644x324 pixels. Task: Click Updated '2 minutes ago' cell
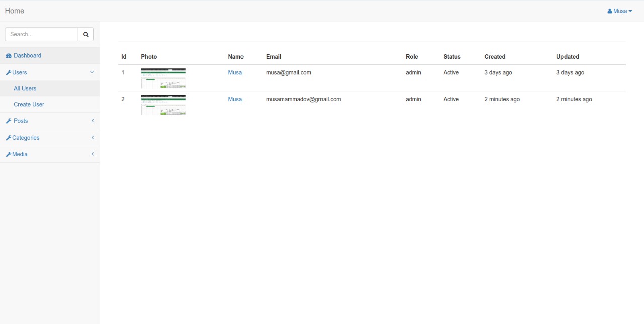click(x=574, y=99)
